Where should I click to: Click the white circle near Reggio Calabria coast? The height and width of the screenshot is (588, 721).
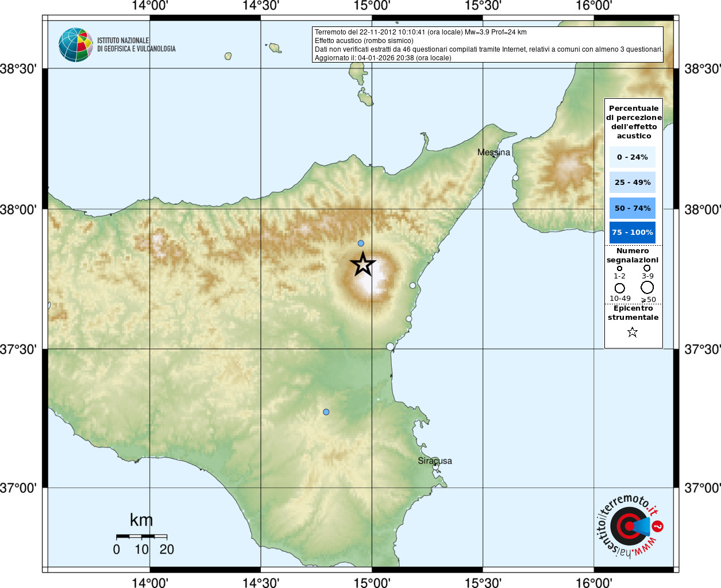[x=515, y=177]
